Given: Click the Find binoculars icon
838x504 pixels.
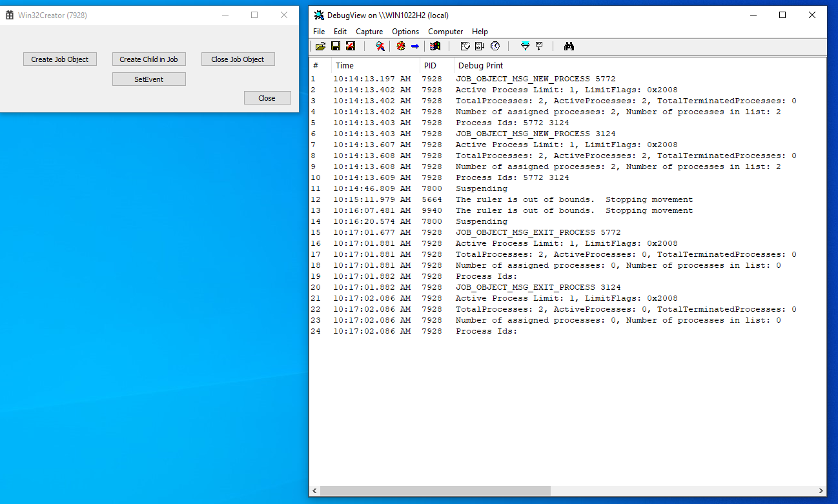Looking at the screenshot, I should coord(569,46).
